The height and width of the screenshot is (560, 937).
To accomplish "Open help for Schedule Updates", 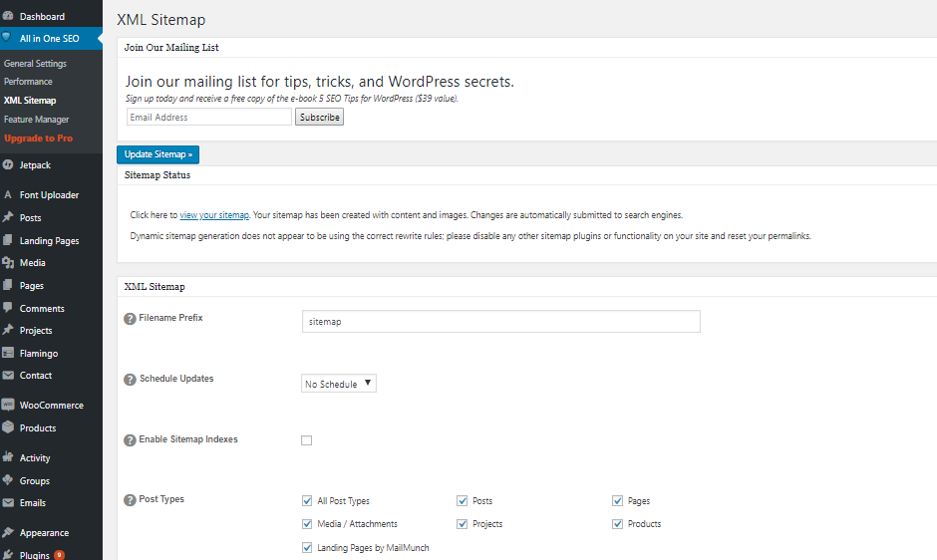I will coord(130,380).
